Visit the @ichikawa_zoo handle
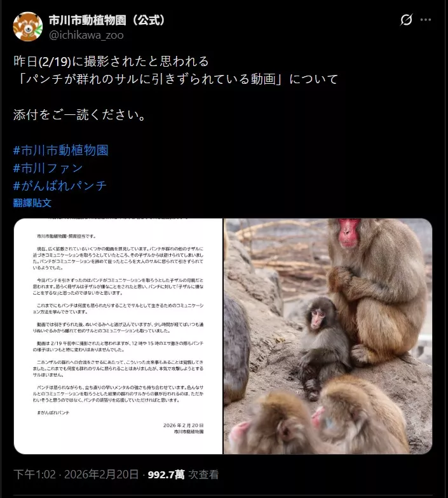Screen dimensions: 448x498 tap(86, 35)
